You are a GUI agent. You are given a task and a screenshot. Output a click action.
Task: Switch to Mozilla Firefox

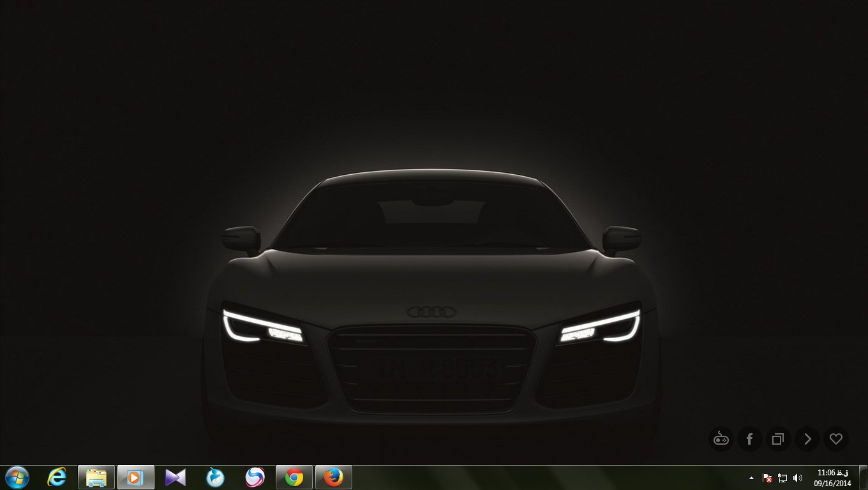(x=334, y=477)
